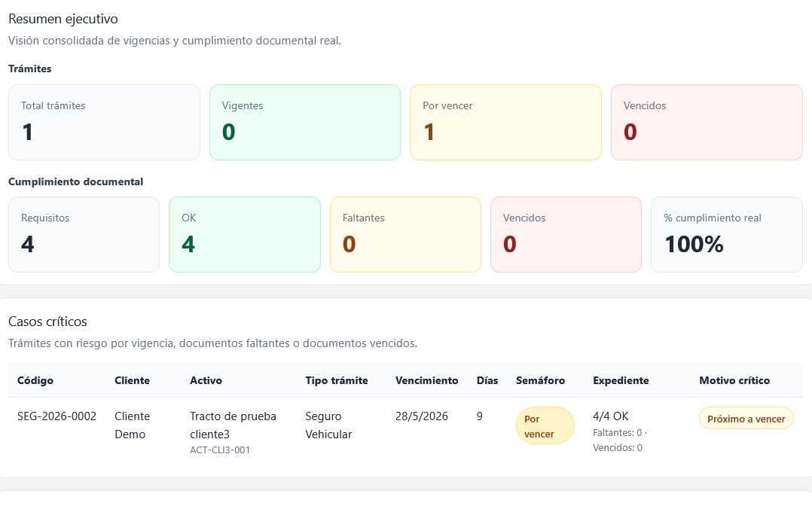The image size is (812, 509).
Task: Select code SEG-2026-0002 in the table
Action: pyautogui.click(x=57, y=416)
